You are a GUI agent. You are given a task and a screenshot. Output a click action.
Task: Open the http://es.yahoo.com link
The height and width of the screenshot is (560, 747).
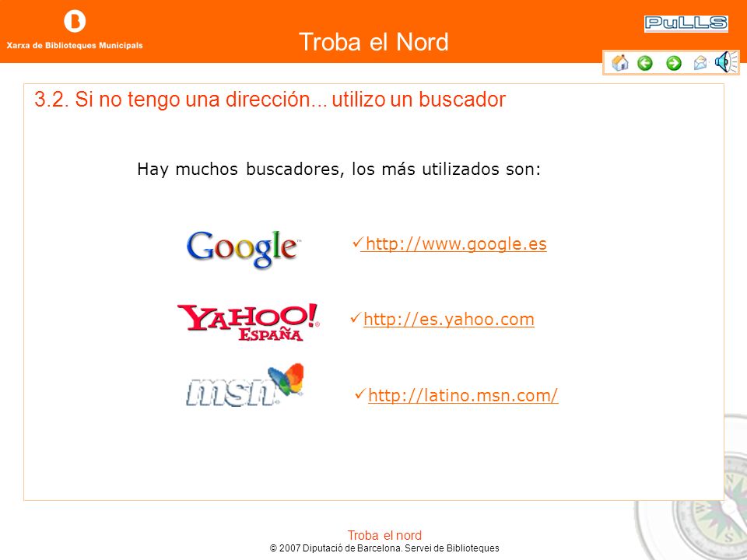click(449, 319)
